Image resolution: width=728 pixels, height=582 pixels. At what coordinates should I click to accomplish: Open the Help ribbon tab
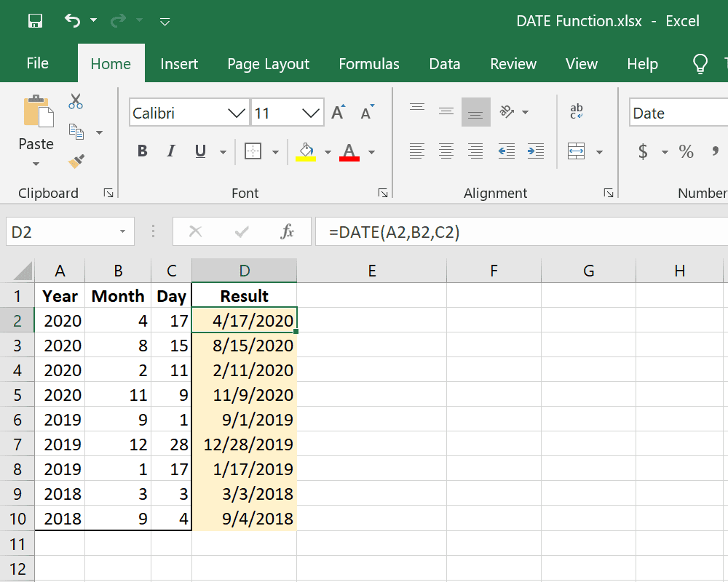click(643, 63)
